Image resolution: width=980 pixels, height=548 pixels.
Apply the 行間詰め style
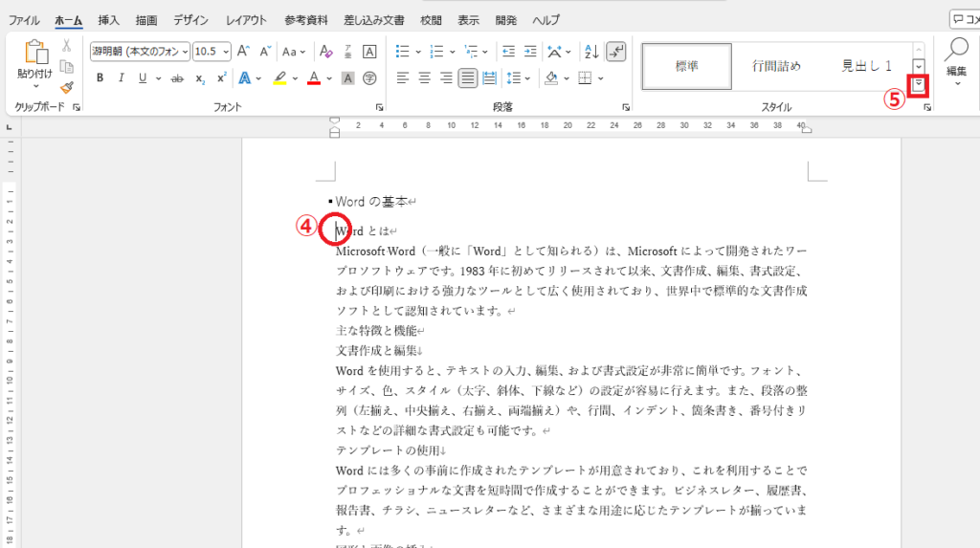pyautogui.click(x=776, y=66)
